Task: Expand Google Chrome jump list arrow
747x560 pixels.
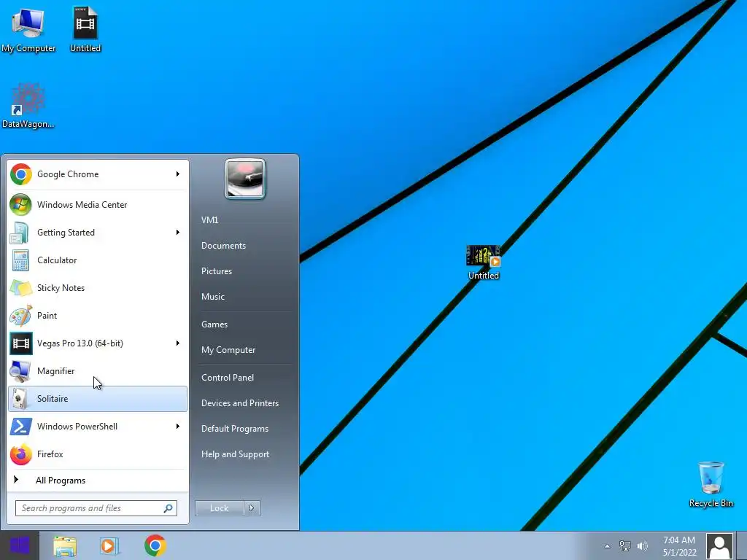Action: (x=178, y=174)
